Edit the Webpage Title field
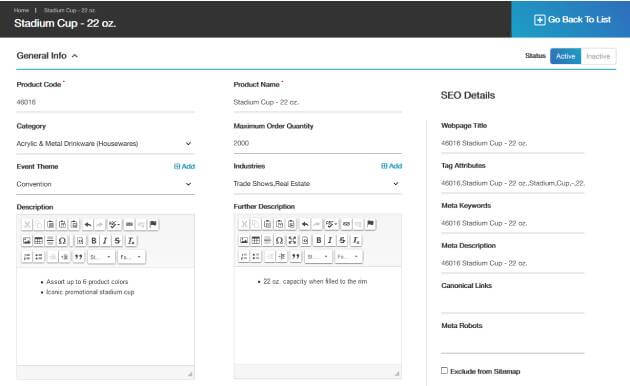Image resolution: width=630 pixels, height=386 pixels. [x=512, y=143]
